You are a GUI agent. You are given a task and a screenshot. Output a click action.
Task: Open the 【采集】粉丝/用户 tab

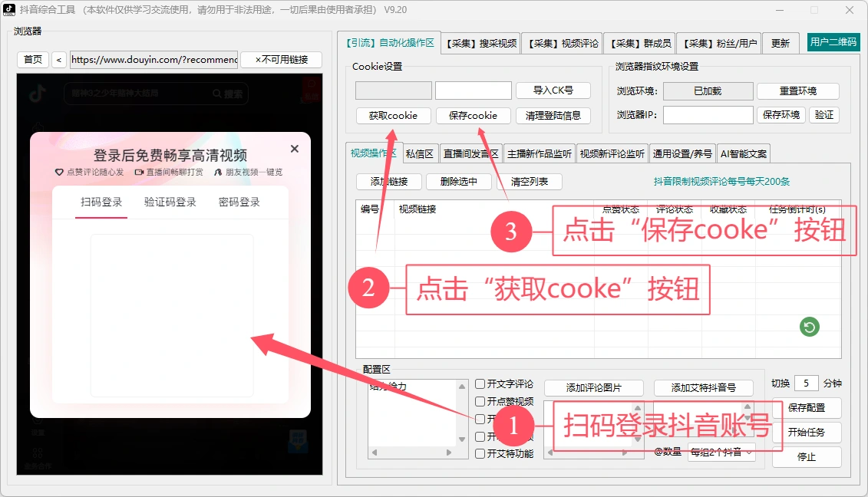(x=720, y=43)
